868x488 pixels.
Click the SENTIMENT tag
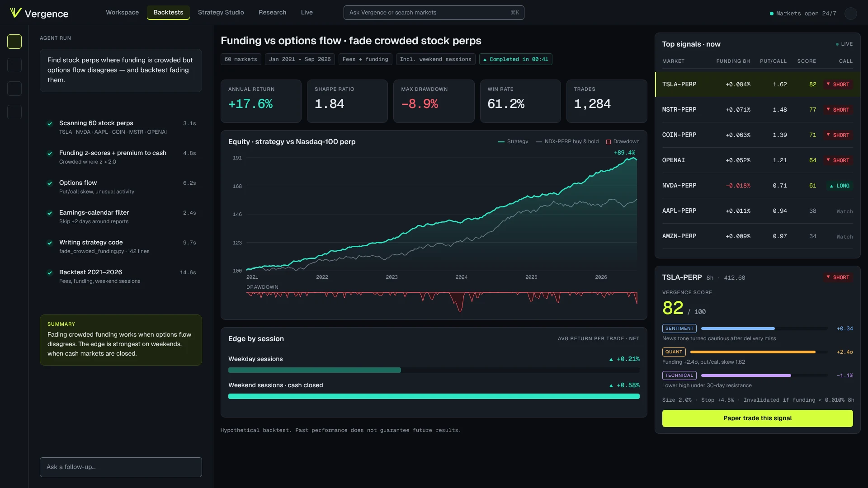(679, 328)
